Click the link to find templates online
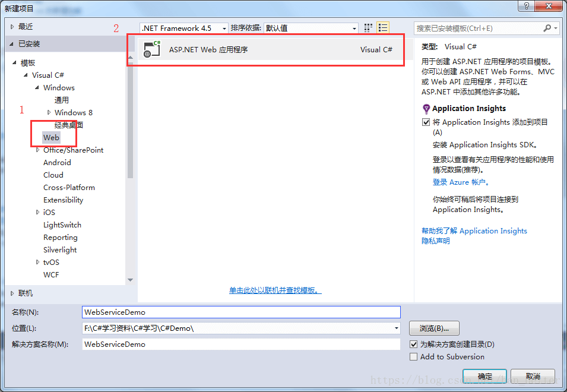Image resolution: width=567 pixels, height=392 pixels. 275,290
